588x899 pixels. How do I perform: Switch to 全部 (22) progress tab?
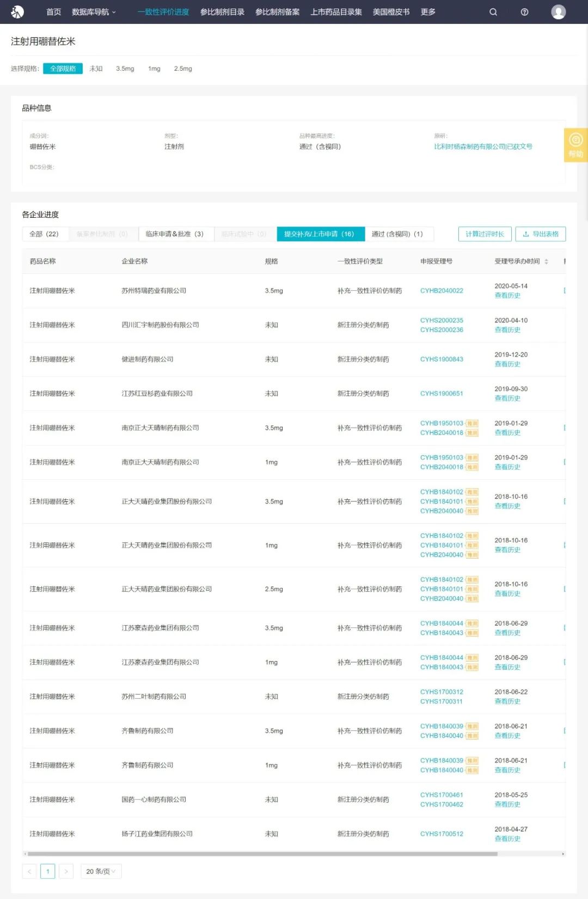pos(44,234)
